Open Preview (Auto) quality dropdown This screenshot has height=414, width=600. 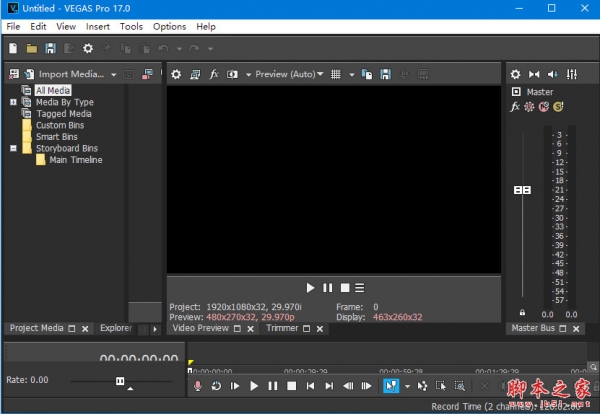[289, 74]
